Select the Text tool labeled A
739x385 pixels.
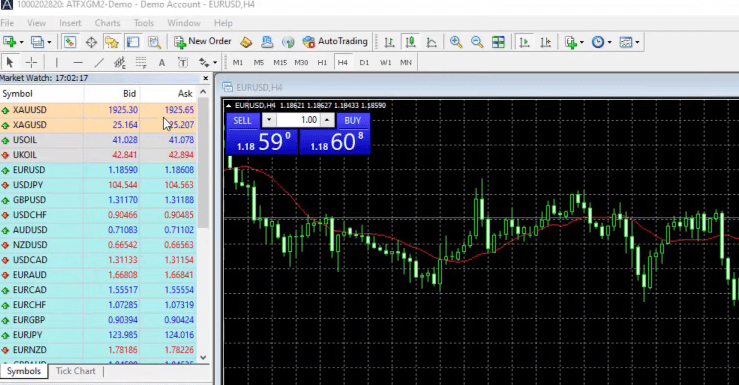click(162, 62)
